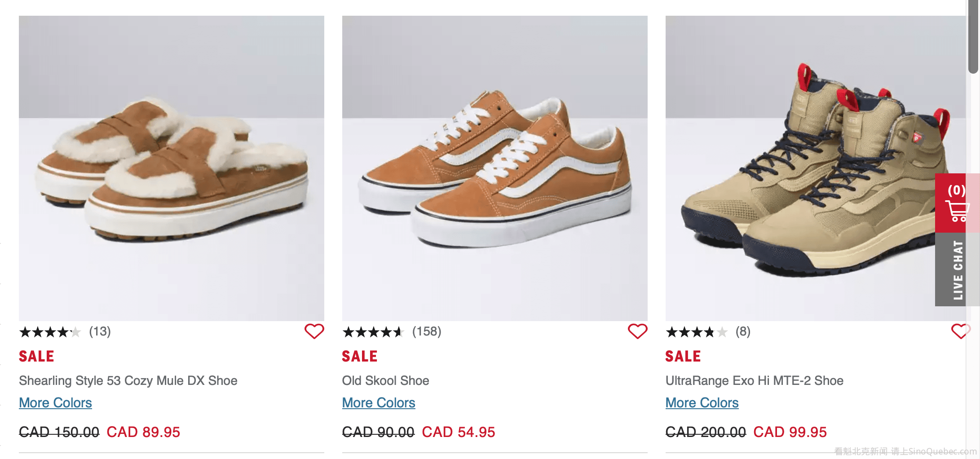Click the UltraRange Exo Hi MTE-2 Shoe title
The height and width of the screenshot is (459, 980).
coord(754,381)
